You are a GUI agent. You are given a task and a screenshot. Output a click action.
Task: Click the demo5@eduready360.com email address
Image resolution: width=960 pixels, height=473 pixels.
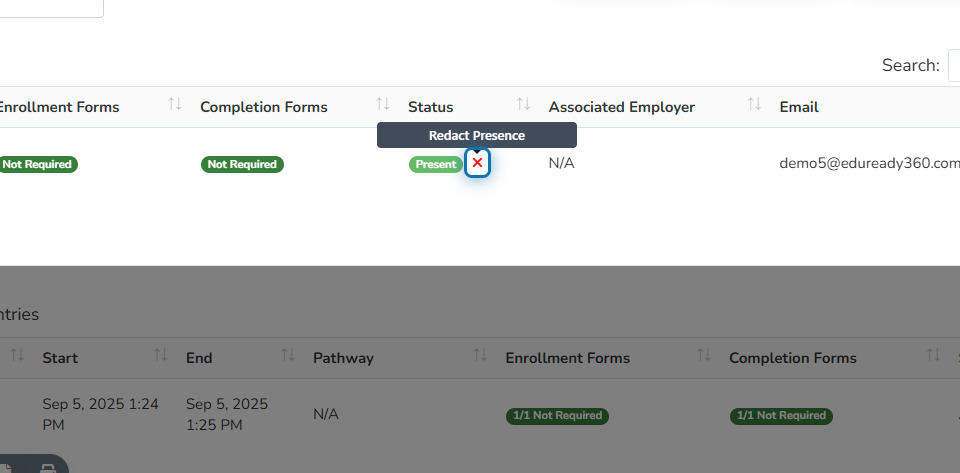(869, 163)
